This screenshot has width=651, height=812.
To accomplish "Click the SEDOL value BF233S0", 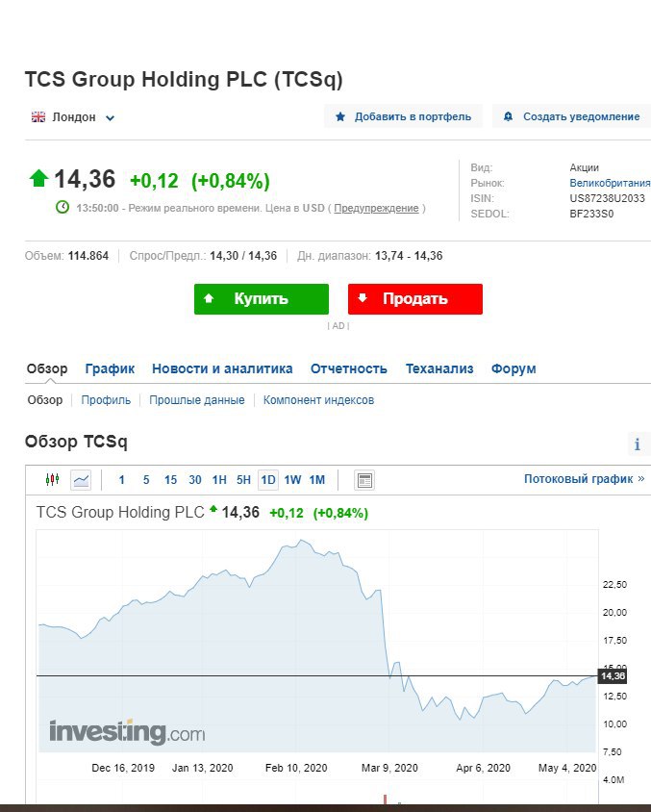I will click(591, 214).
